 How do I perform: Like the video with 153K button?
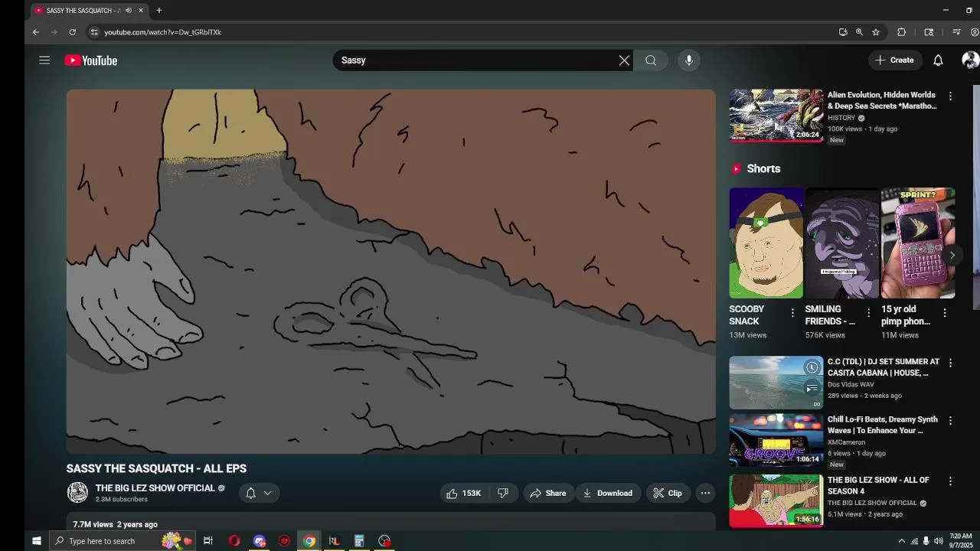point(464,494)
